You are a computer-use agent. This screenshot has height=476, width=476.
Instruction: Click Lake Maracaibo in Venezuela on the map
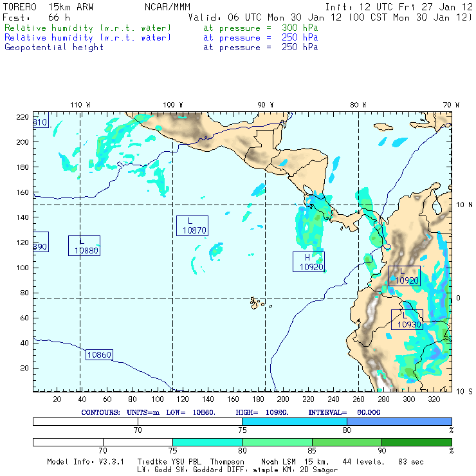[437, 207]
